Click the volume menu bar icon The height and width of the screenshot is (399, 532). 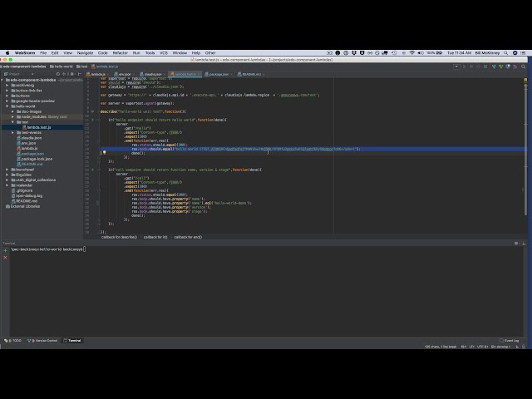coord(421,53)
